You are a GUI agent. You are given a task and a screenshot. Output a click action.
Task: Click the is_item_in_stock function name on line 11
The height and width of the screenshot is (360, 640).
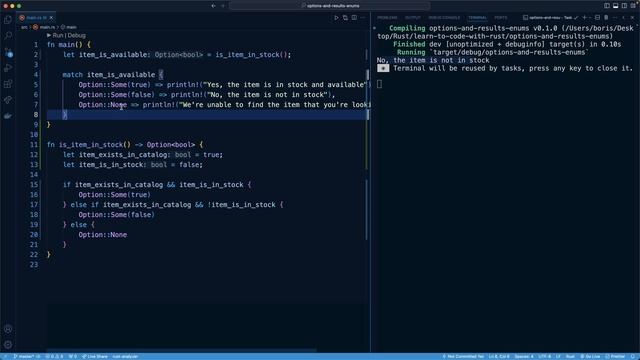tap(91, 144)
